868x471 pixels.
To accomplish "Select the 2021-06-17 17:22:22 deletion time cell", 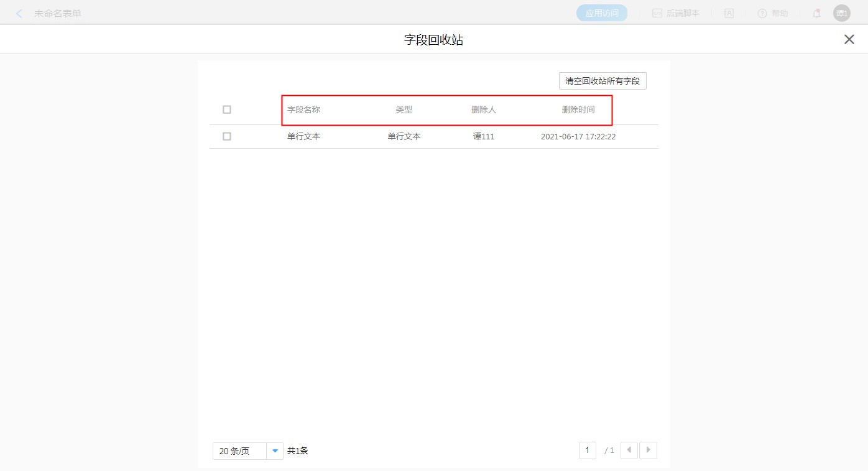I will [x=578, y=136].
